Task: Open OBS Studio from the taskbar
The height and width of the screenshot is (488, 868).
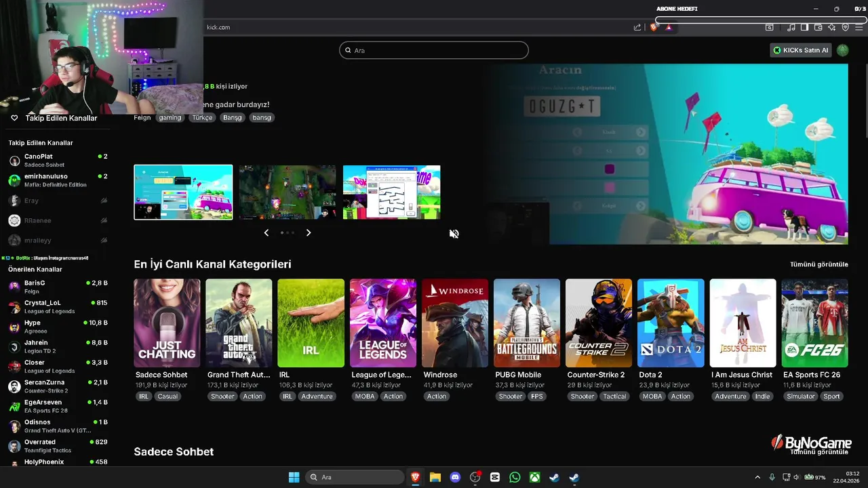Action: tap(475, 477)
